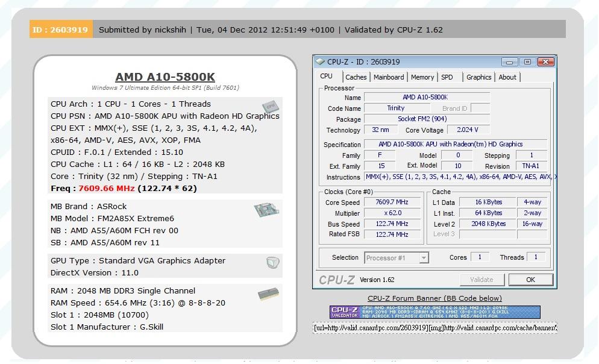Click the red 7609.66 MHz frequency text

coord(107,188)
